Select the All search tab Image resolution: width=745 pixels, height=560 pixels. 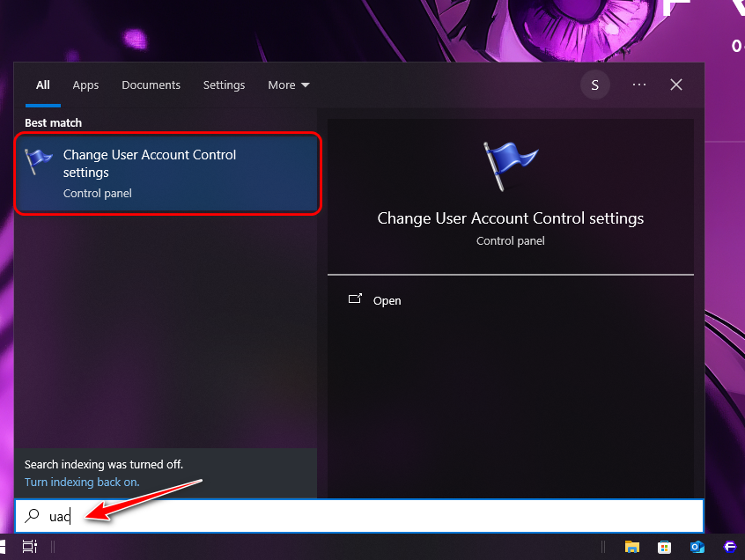coord(43,85)
